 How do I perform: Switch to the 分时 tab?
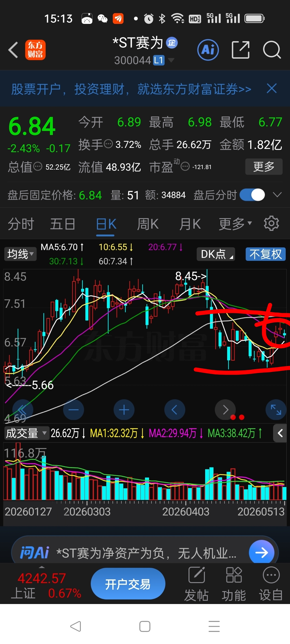tap(21, 224)
